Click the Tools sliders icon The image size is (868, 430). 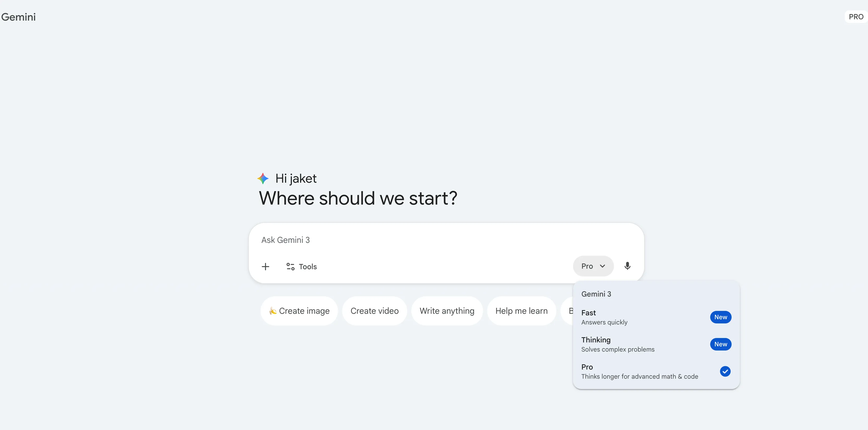pyautogui.click(x=290, y=267)
